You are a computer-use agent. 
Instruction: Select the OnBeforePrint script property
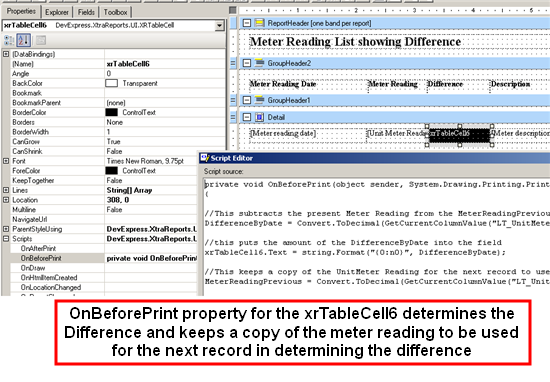[x=41, y=258]
